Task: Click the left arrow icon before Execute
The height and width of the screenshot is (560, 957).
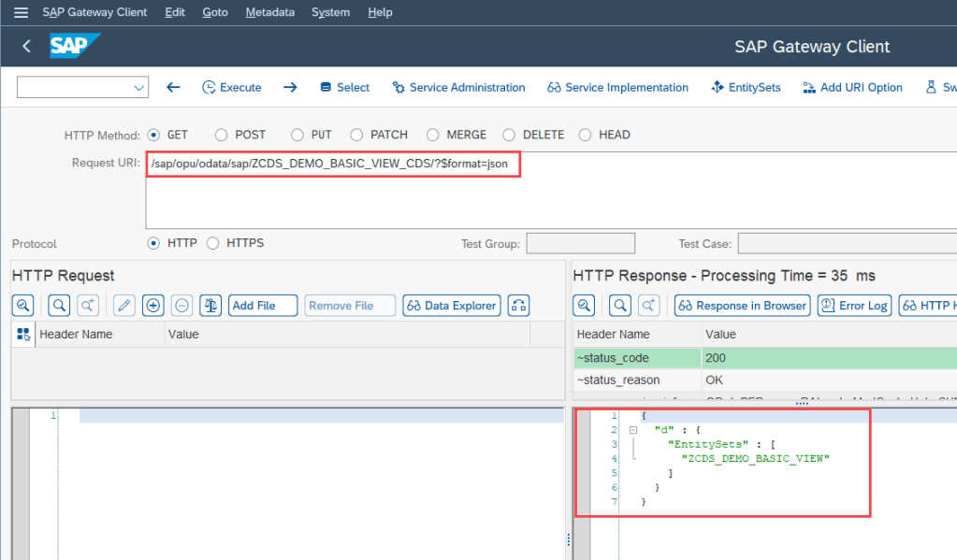Action: click(x=173, y=87)
